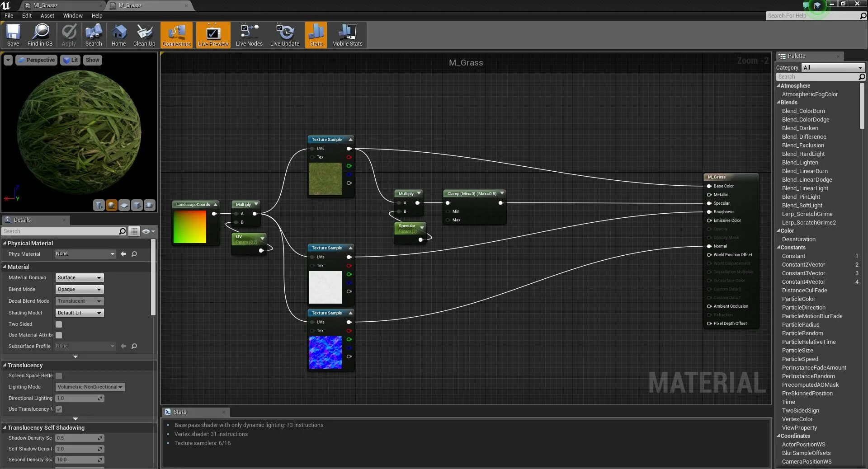Screen dimensions: 868x469
Task: Collapse the Atmosphere palette category
Action: point(778,86)
